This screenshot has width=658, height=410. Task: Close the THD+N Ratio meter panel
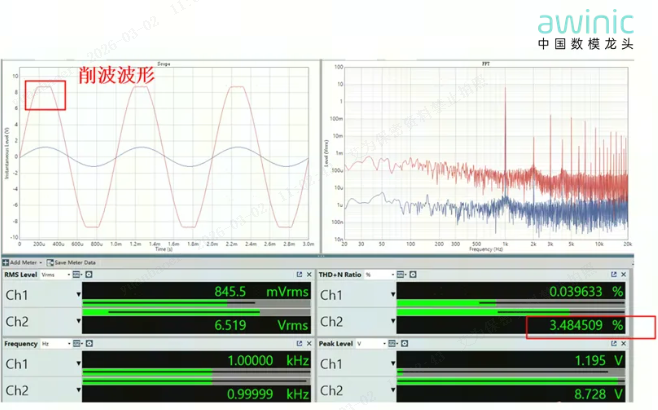tap(624, 274)
